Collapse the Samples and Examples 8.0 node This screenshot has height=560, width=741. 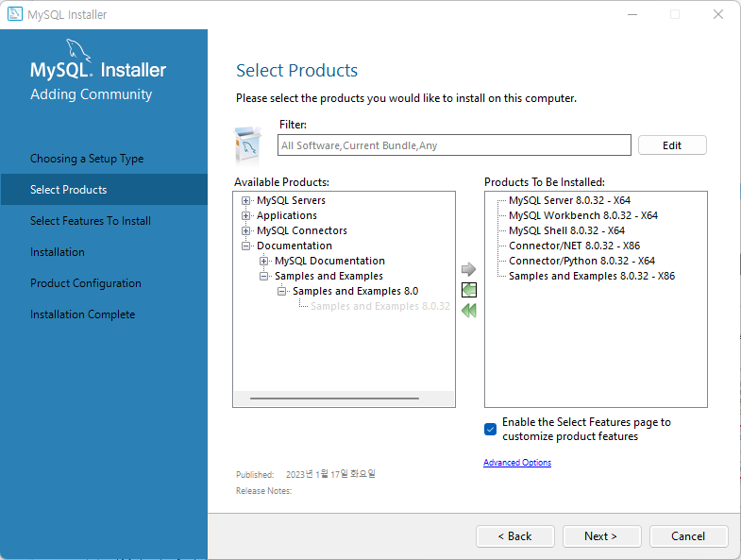pos(281,292)
